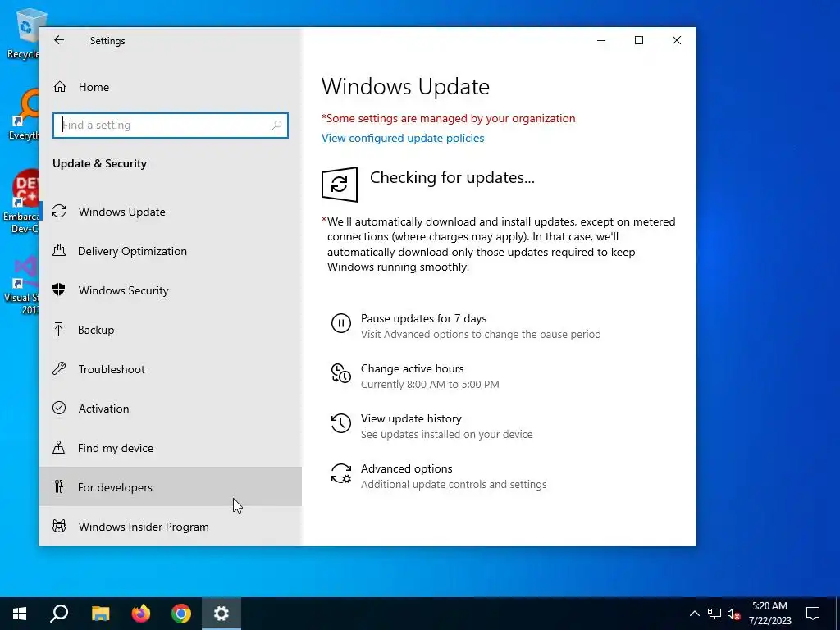Open the clock and date flyout

769,614
